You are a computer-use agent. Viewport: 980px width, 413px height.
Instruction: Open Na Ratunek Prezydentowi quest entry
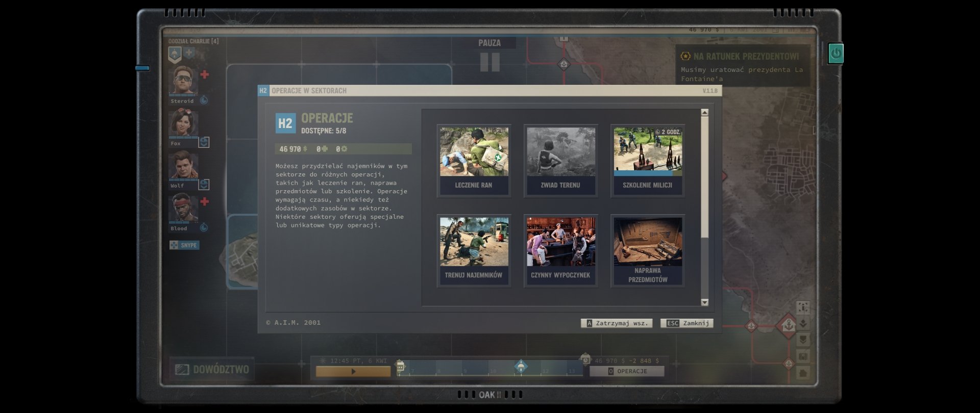coord(743,64)
